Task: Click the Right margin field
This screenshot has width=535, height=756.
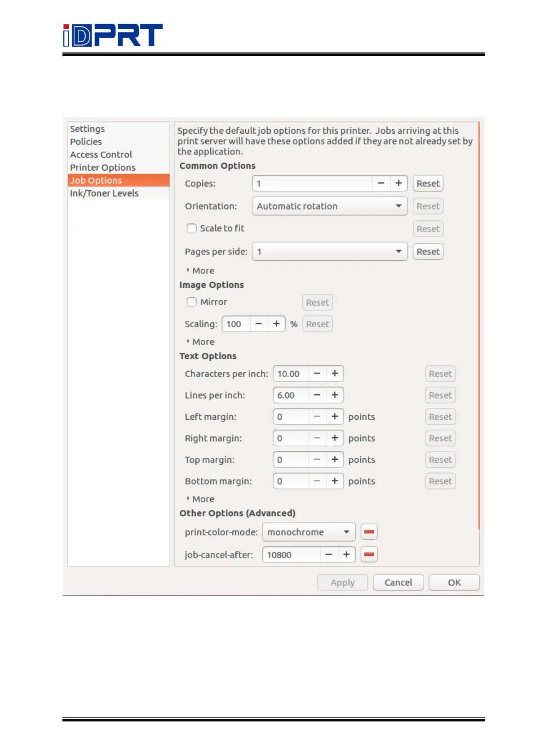Action: pos(291,438)
